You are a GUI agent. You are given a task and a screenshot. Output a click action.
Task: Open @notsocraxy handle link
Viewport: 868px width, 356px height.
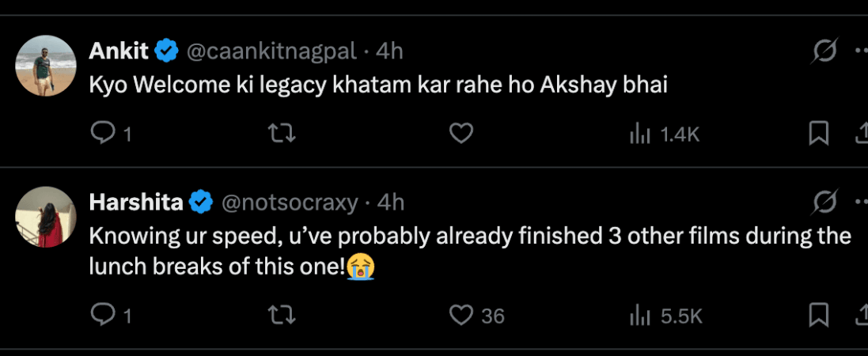[x=290, y=203]
